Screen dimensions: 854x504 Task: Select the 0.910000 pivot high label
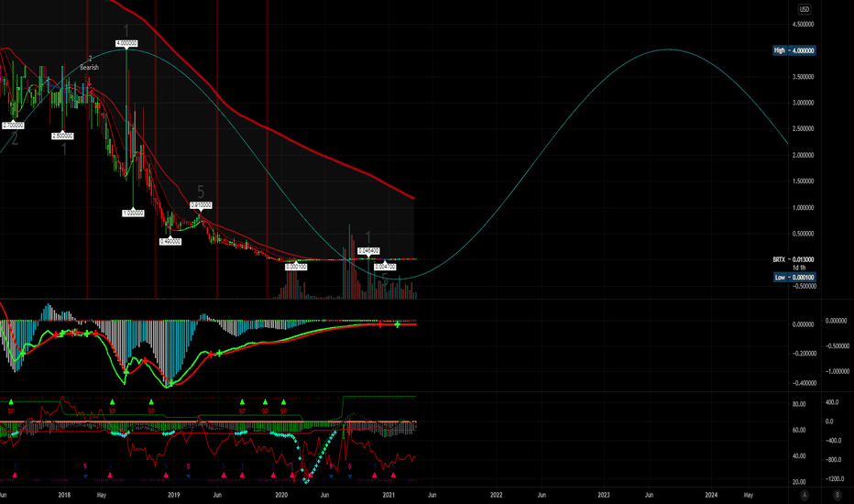click(201, 205)
